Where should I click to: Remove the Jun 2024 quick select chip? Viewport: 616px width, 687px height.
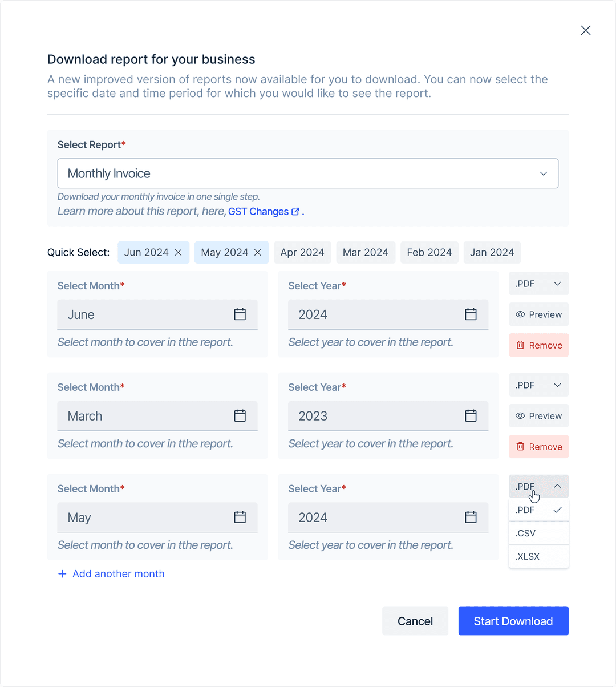(x=179, y=253)
